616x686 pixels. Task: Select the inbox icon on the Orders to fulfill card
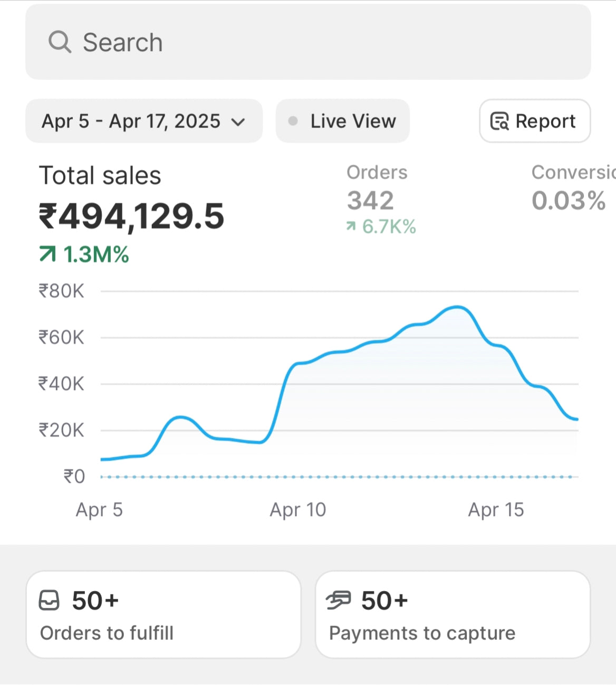pos(49,599)
